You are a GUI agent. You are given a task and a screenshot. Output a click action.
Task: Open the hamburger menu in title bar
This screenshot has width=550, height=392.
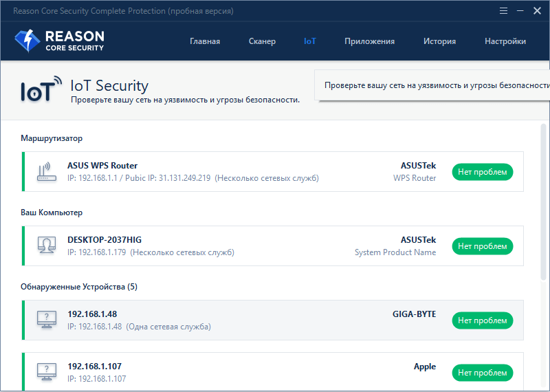coord(503,11)
